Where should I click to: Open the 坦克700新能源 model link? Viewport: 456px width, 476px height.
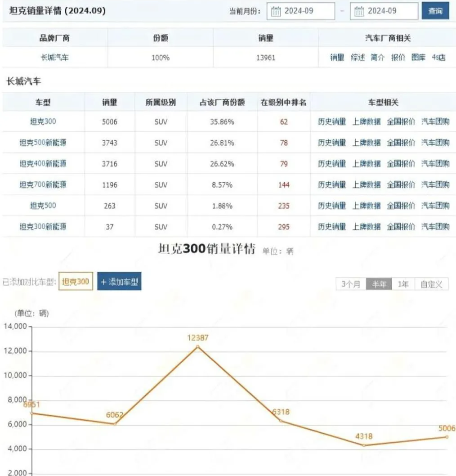[x=43, y=184]
